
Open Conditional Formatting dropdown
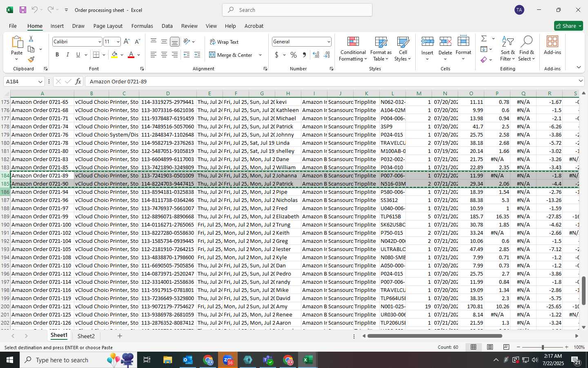click(353, 49)
